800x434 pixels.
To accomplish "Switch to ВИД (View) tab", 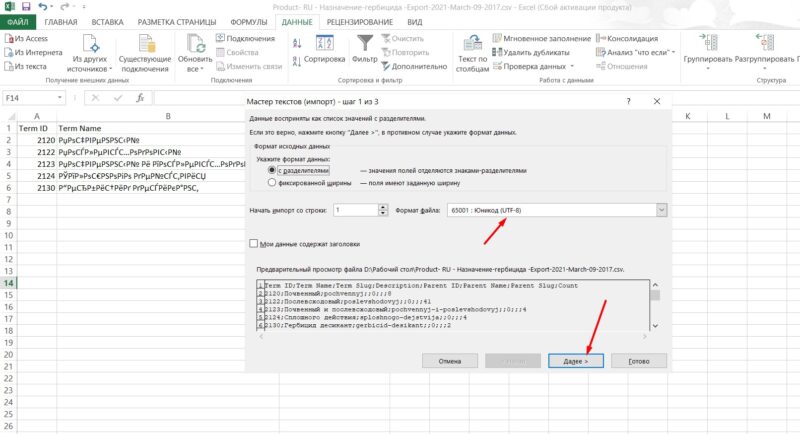I will coord(415,22).
